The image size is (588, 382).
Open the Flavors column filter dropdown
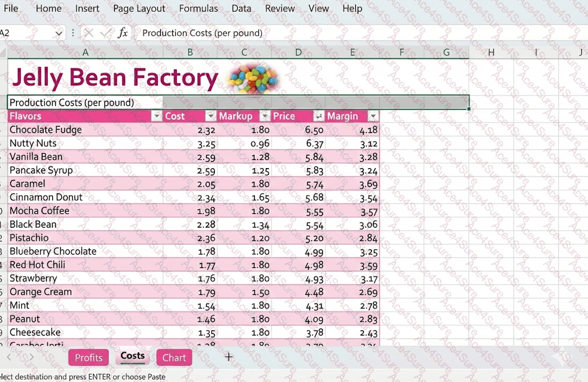click(x=157, y=116)
